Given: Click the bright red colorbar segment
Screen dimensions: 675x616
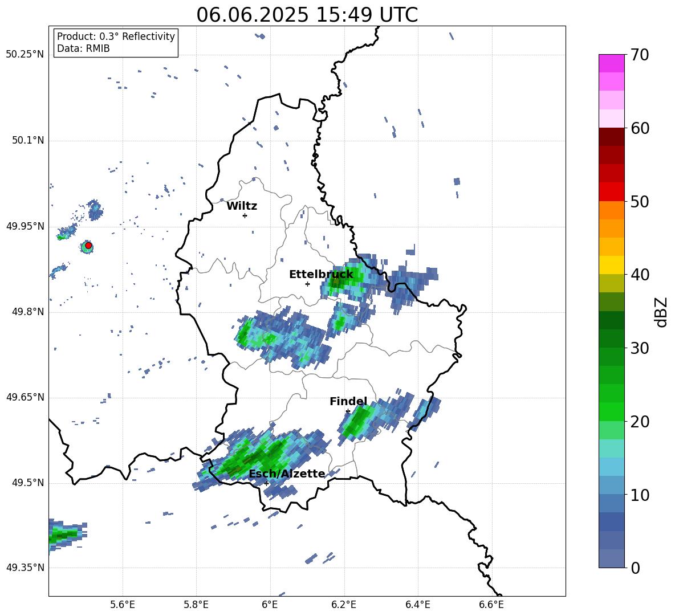Looking at the screenshot, I should pyautogui.click(x=611, y=192).
